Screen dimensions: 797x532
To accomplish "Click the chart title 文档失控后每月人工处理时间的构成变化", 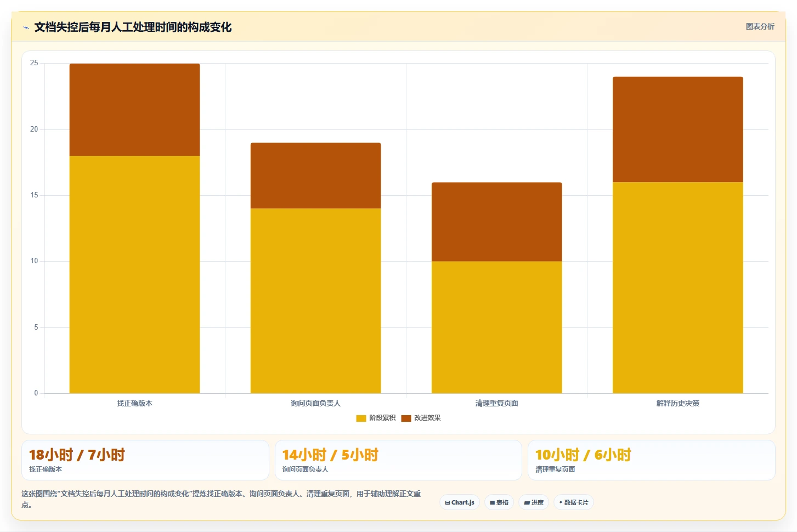I will (x=133, y=27).
